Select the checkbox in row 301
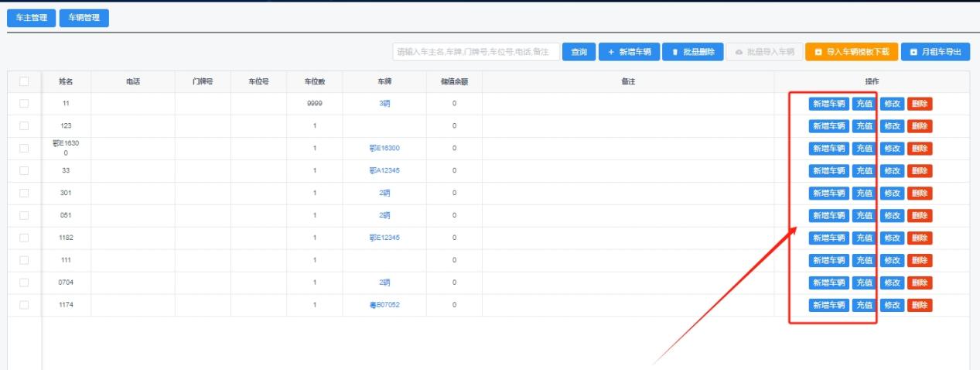The height and width of the screenshot is (370, 980). (x=24, y=193)
